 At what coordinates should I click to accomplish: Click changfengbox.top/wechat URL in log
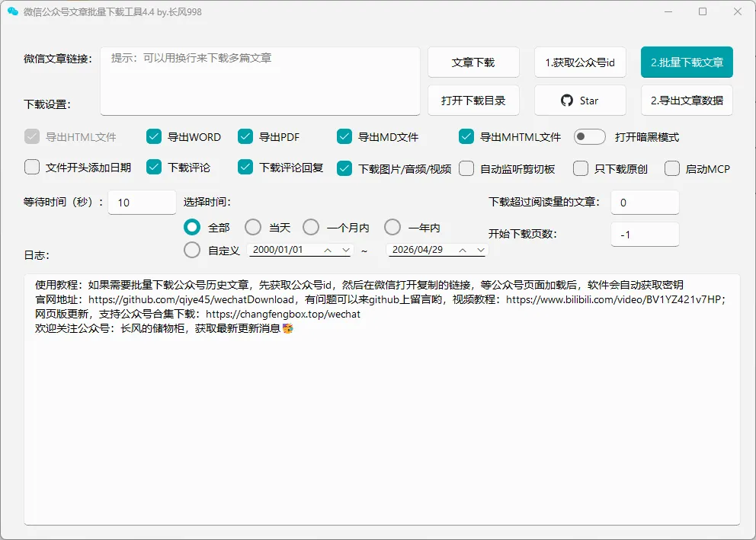click(283, 314)
